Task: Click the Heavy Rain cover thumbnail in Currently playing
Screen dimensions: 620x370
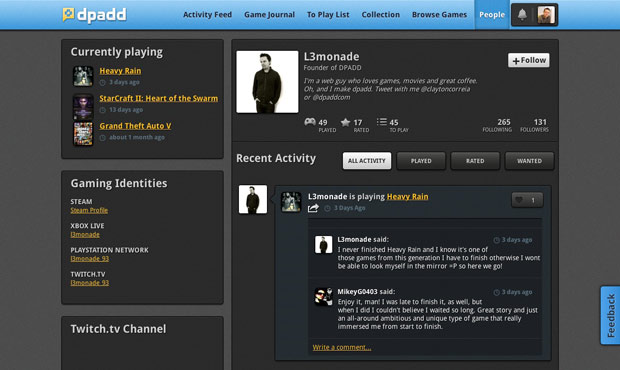Action: (x=83, y=76)
